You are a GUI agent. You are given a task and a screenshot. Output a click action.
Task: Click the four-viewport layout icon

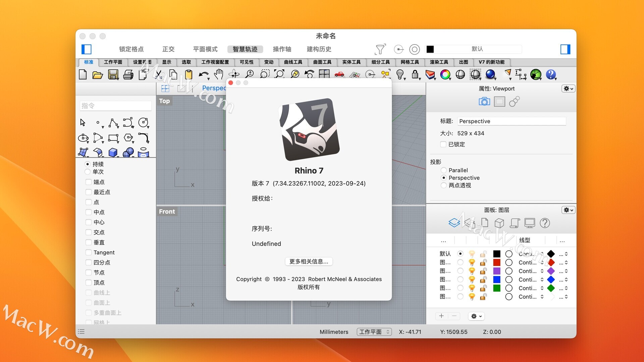[324, 74]
